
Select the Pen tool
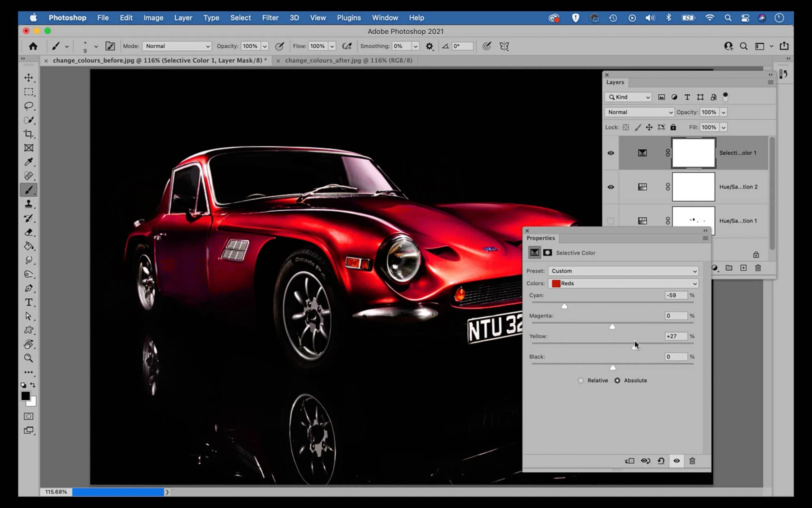[28, 288]
